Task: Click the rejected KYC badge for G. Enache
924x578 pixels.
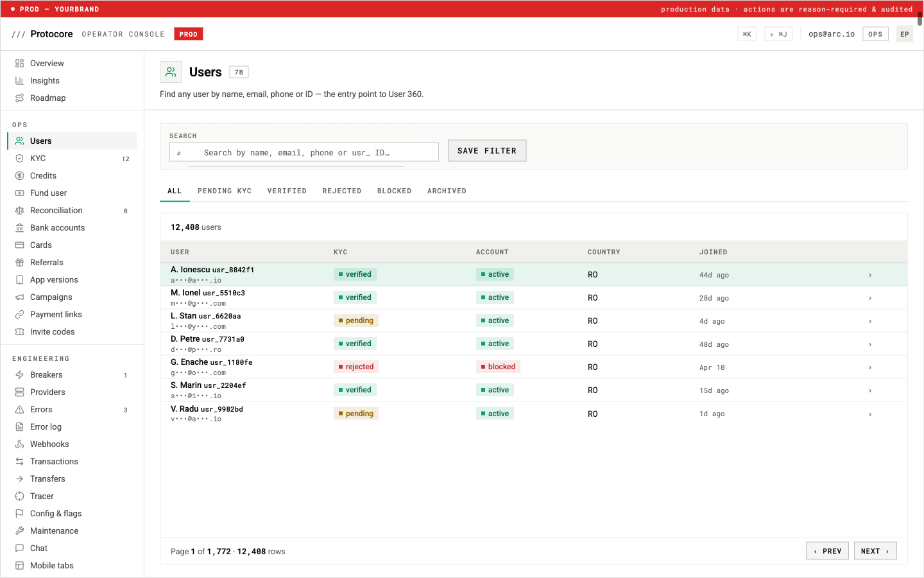Action: tap(356, 367)
